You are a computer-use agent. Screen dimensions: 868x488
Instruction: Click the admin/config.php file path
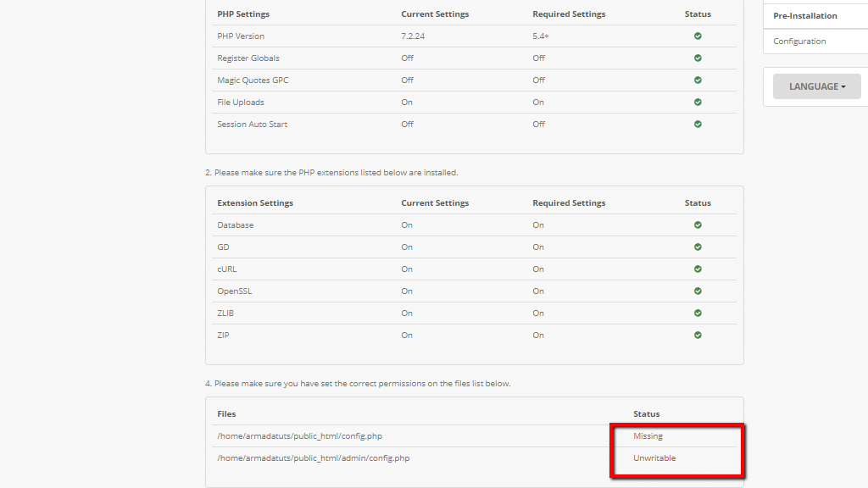tap(313, 458)
